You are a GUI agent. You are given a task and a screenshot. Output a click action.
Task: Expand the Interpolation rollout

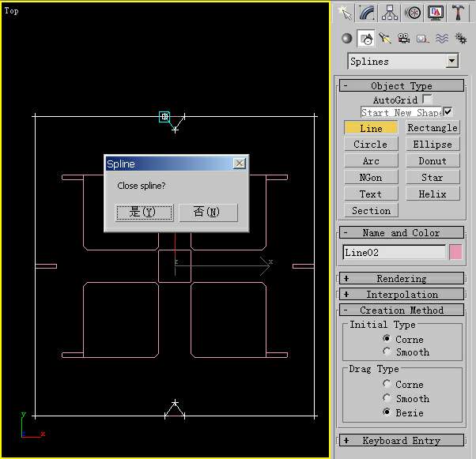402,294
